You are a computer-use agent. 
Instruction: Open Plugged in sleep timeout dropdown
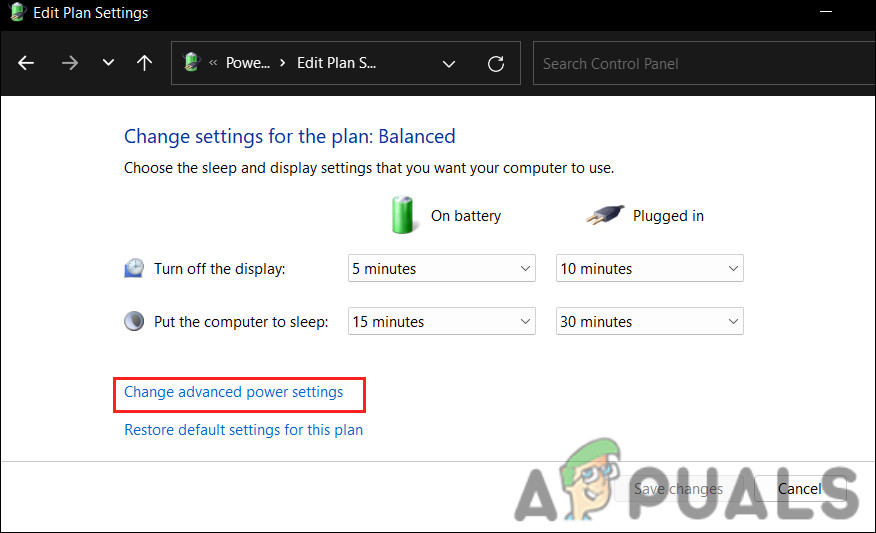tap(649, 321)
